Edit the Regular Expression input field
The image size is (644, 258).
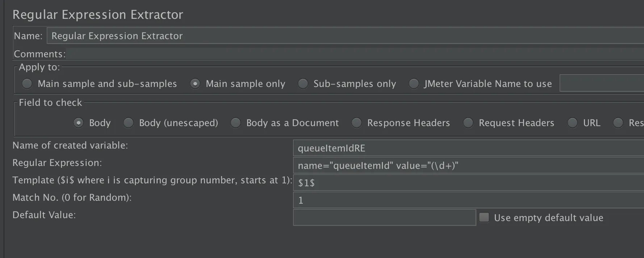point(467,166)
